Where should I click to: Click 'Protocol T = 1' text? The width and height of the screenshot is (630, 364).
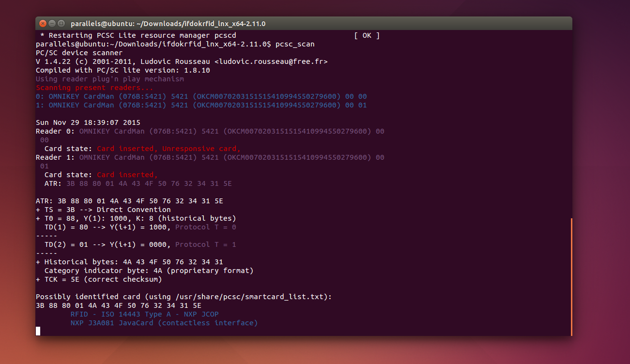(206, 244)
